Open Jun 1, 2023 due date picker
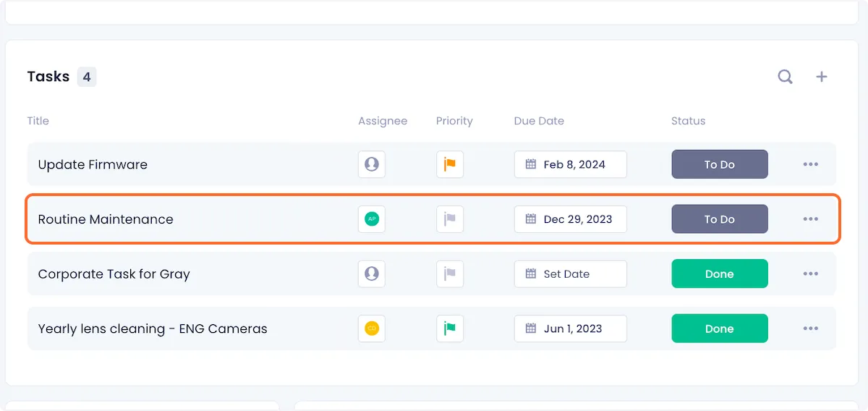The image size is (868, 411). [571, 329]
